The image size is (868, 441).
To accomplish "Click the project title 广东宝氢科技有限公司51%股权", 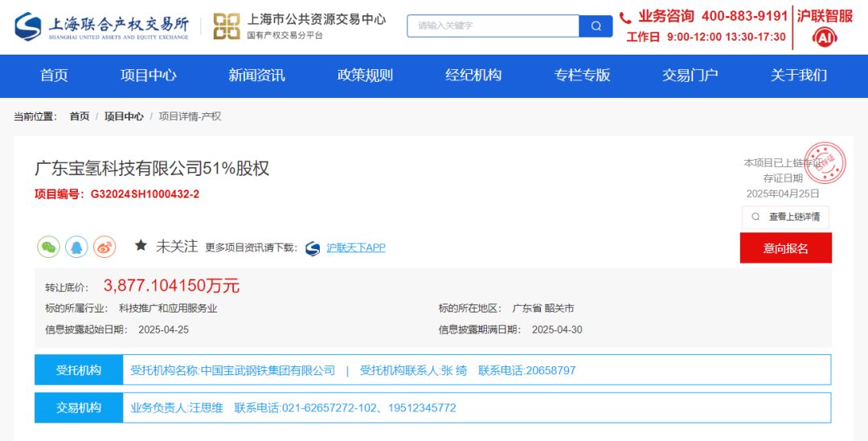I will click(152, 169).
